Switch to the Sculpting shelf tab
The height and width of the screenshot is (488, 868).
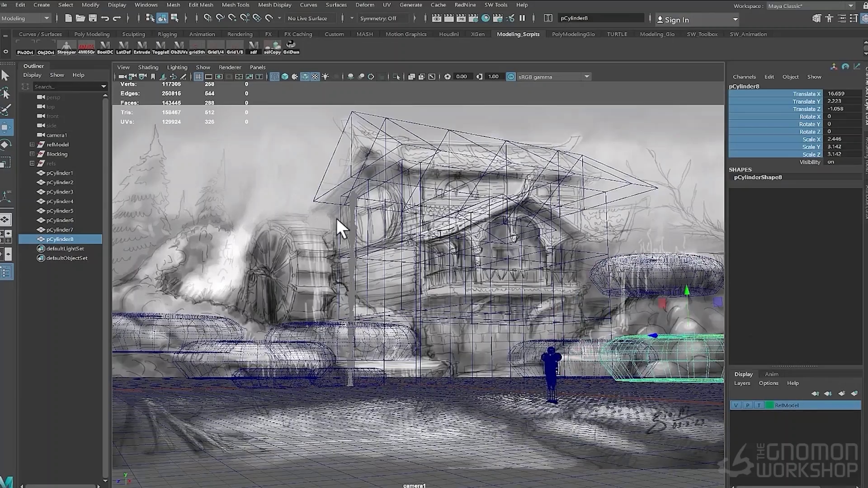pos(134,34)
